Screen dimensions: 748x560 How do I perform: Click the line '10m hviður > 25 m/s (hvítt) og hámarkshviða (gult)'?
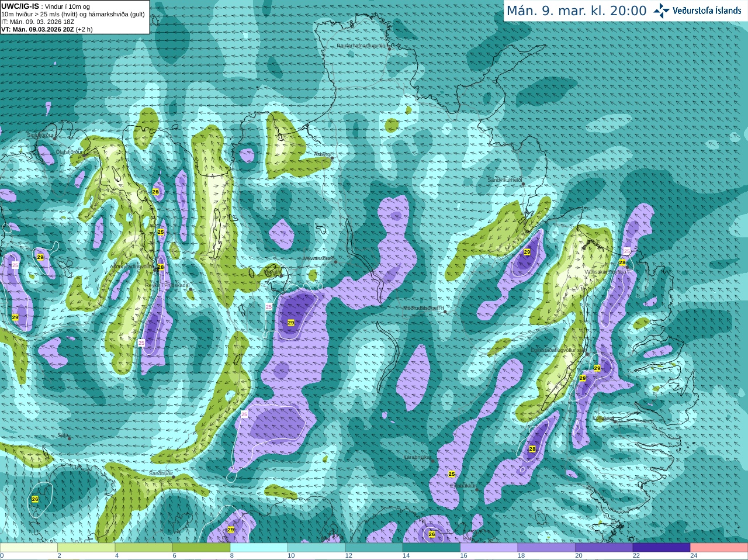tap(73, 14)
